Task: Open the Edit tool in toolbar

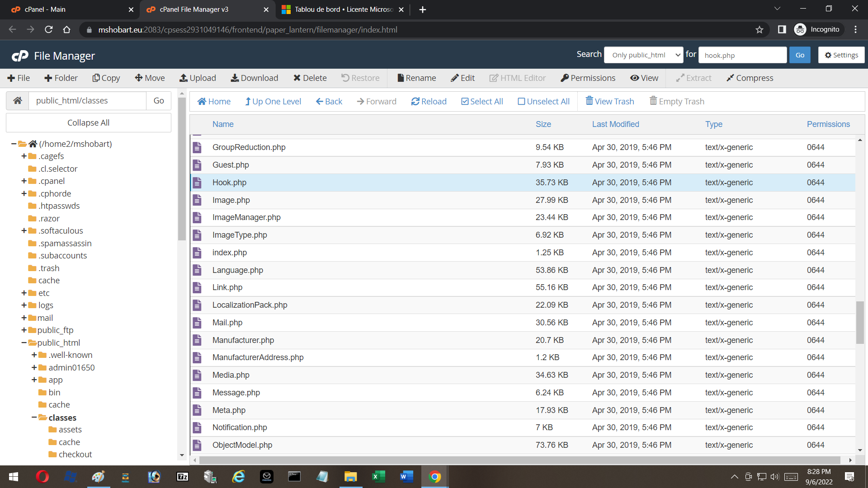Action: tap(462, 78)
